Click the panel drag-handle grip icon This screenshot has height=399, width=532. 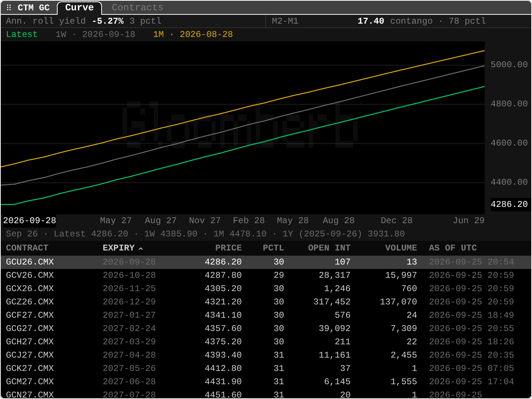click(9, 7)
